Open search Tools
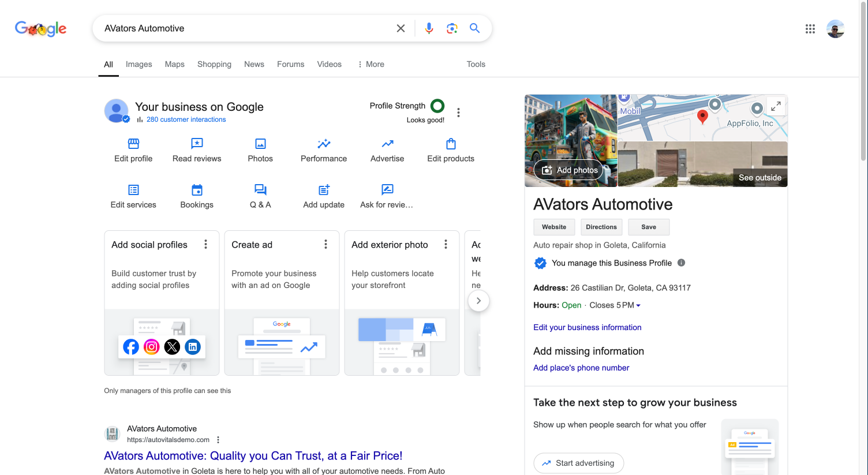The image size is (868, 475). tap(476, 64)
